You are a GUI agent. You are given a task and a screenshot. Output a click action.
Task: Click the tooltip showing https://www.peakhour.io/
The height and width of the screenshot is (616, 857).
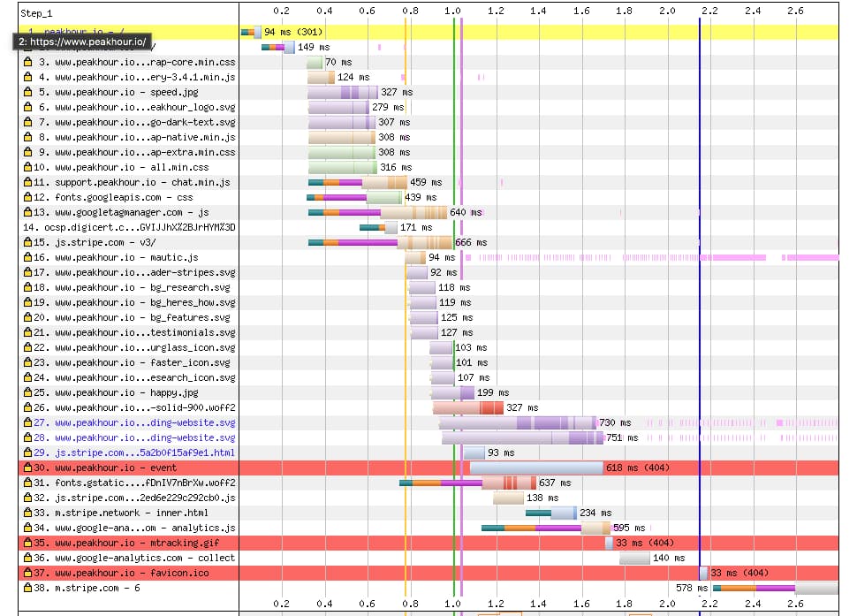coord(82,42)
